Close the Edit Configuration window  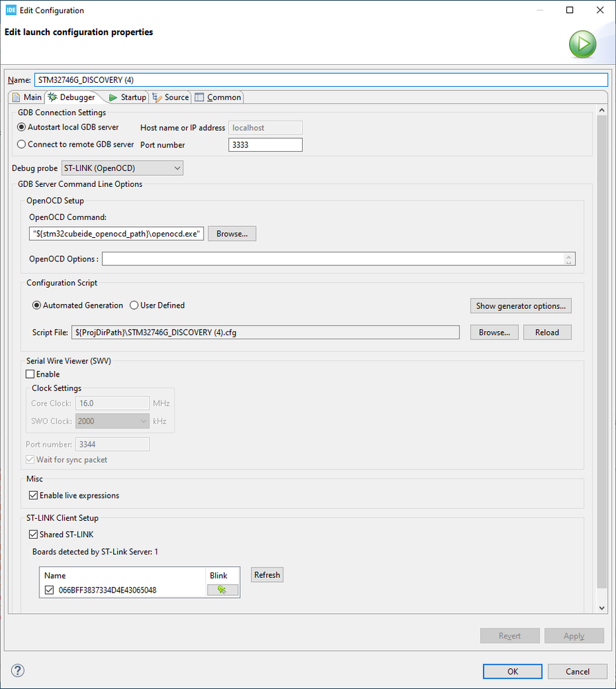click(600, 10)
